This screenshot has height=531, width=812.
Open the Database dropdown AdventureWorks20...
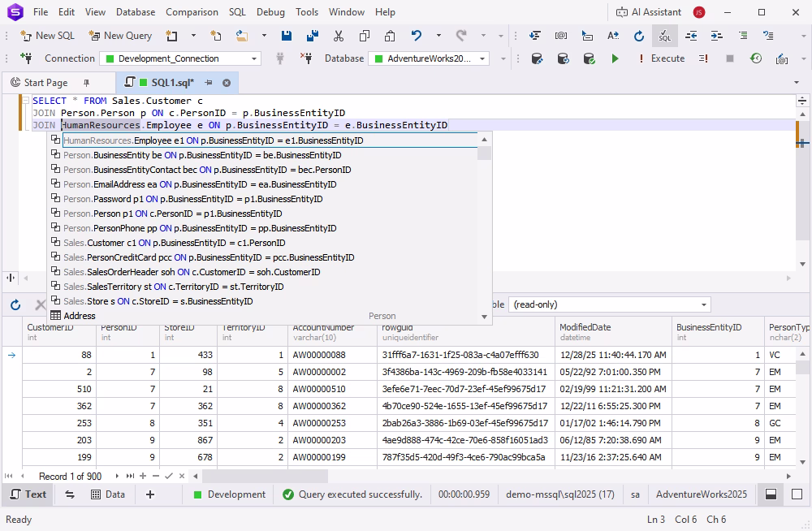click(429, 58)
